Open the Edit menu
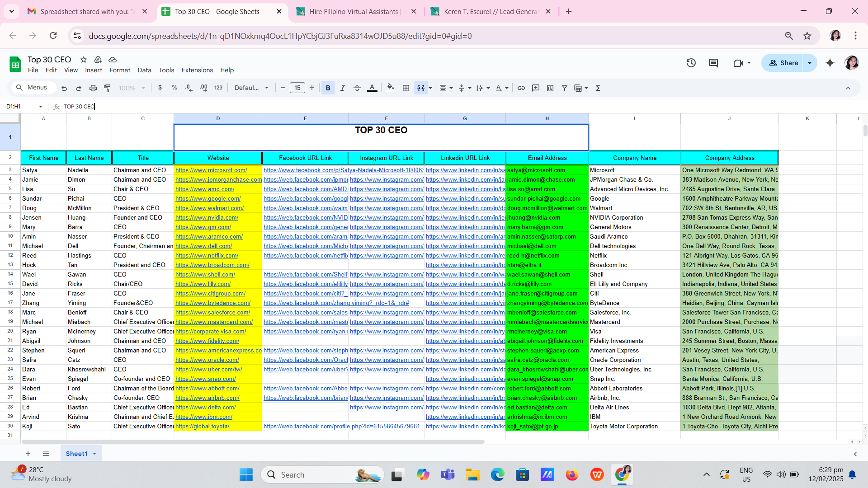 click(51, 70)
